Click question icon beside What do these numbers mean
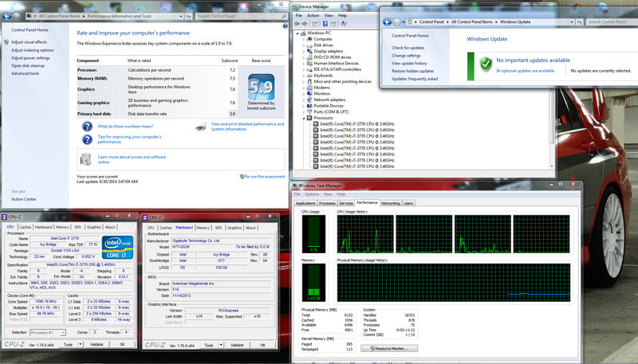The height and width of the screenshot is (364, 638). (x=87, y=127)
